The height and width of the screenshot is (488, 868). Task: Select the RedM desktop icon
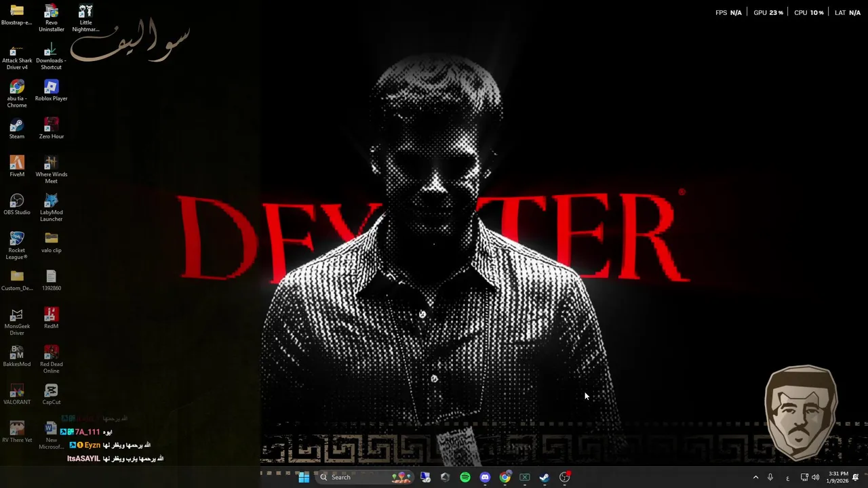click(52, 319)
